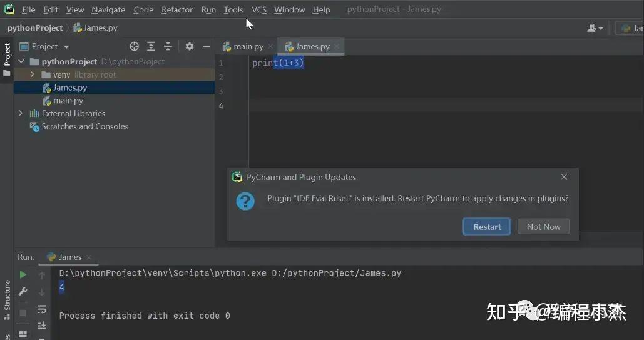Click line number 4 in editor gutter
Image resolution: width=644 pixels, height=340 pixels.
coord(221,106)
